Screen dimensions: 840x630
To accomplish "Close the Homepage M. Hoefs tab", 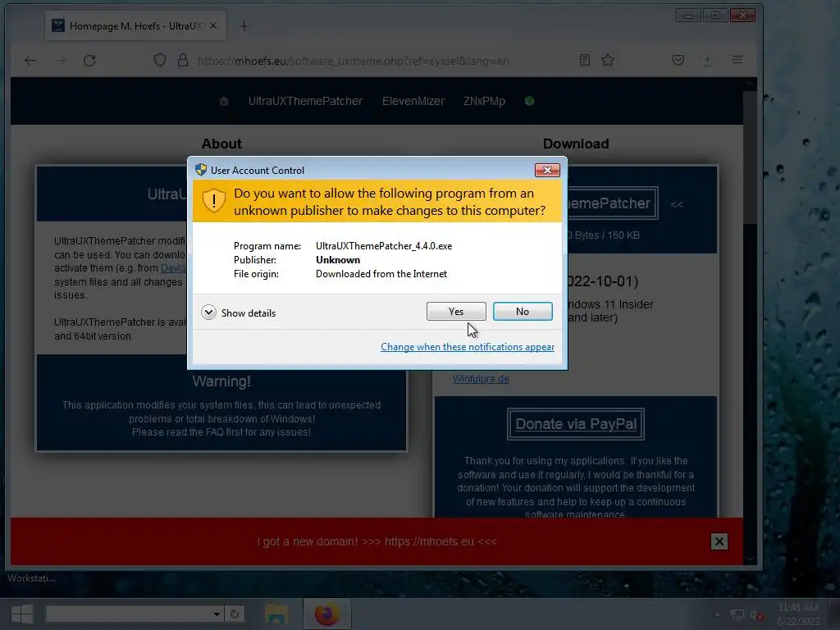I will [x=213, y=25].
